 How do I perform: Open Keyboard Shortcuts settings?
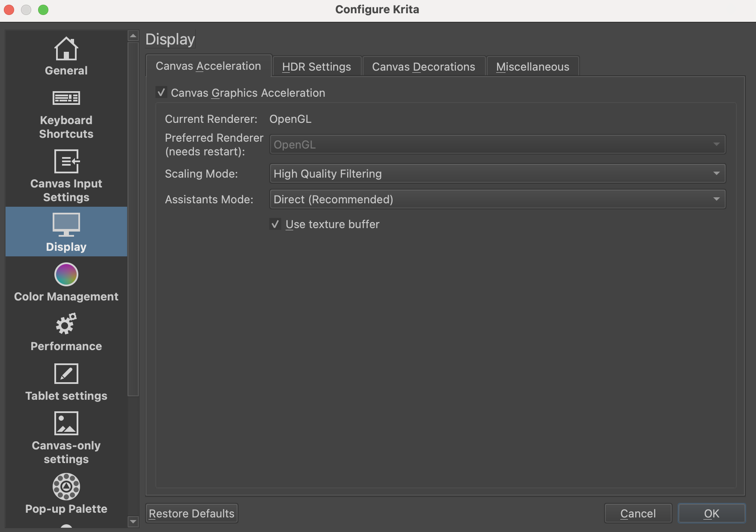tap(66, 114)
